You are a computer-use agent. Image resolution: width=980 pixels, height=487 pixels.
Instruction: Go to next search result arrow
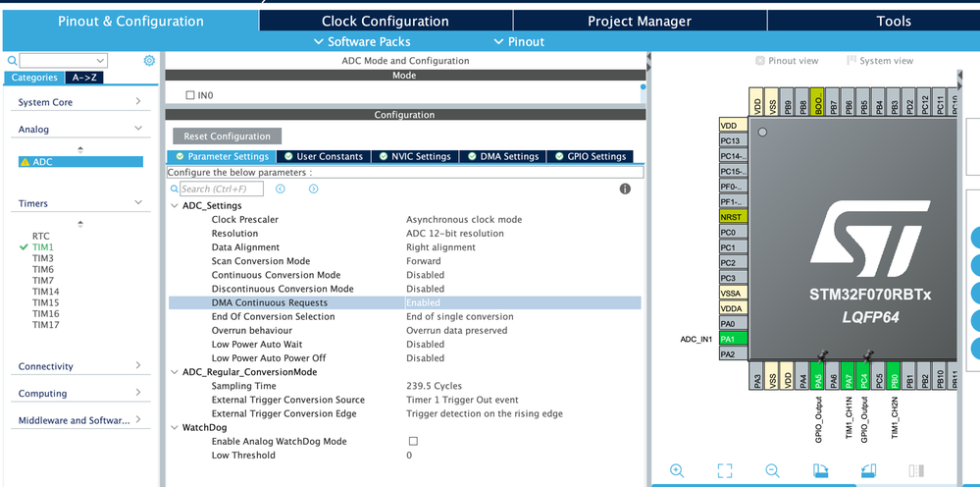coord(314,189)
